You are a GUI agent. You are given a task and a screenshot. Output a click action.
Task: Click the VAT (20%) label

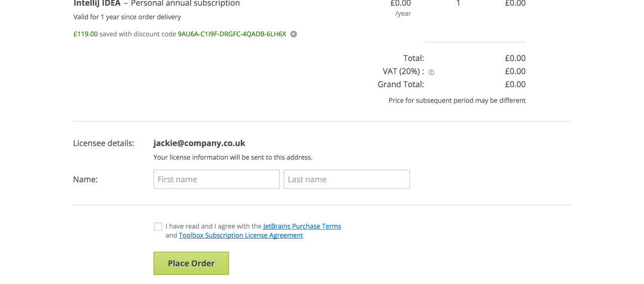[403, 71]
